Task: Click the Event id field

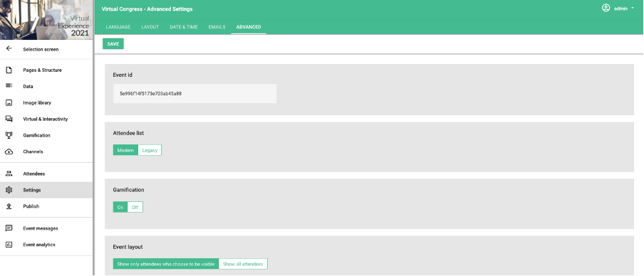Action: (x=194, y=93)
